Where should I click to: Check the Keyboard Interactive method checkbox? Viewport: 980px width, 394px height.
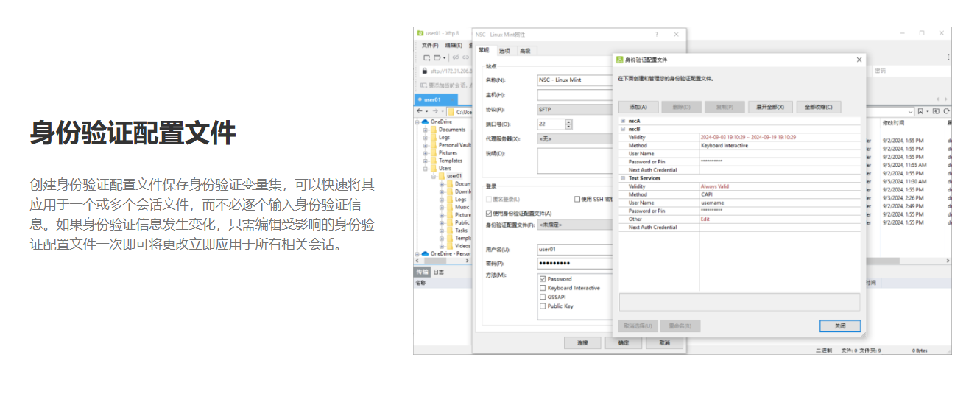pyautogui.click(x=543, y=288)
